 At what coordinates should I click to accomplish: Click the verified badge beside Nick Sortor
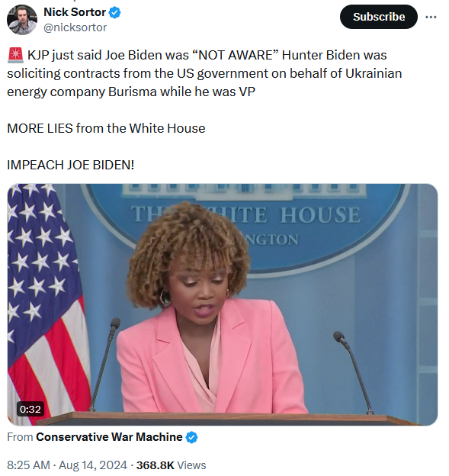pyautogui.click(x=114, y=12)
